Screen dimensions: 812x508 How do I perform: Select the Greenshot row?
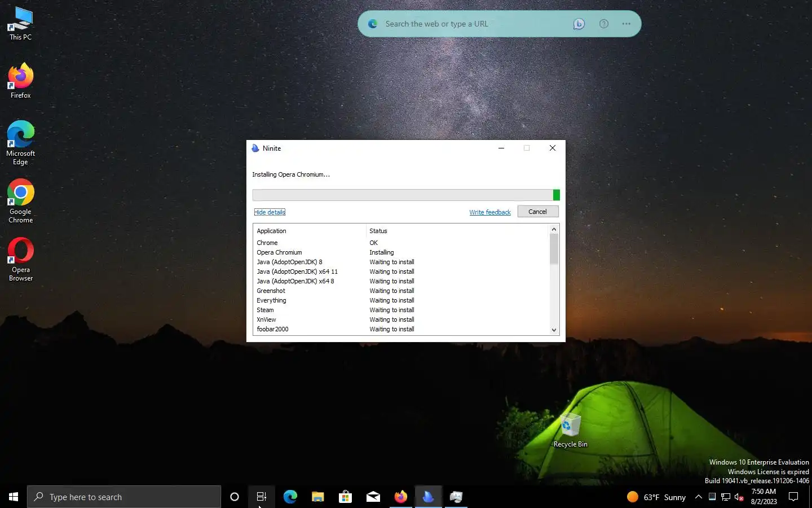coord(401,291)
